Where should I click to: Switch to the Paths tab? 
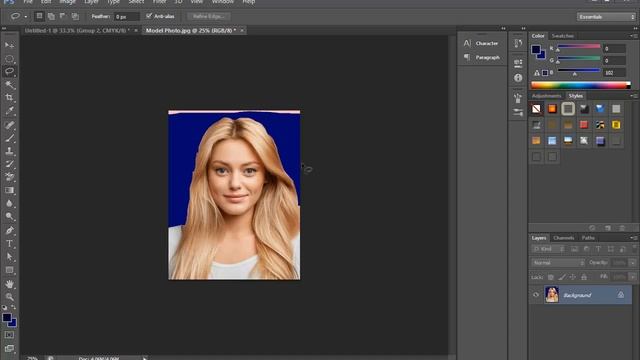pos(588,238)
